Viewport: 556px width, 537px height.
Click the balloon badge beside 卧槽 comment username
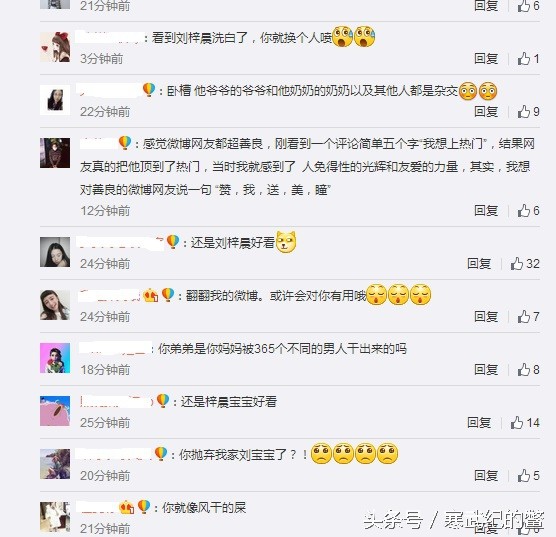[x=149, y=90]
